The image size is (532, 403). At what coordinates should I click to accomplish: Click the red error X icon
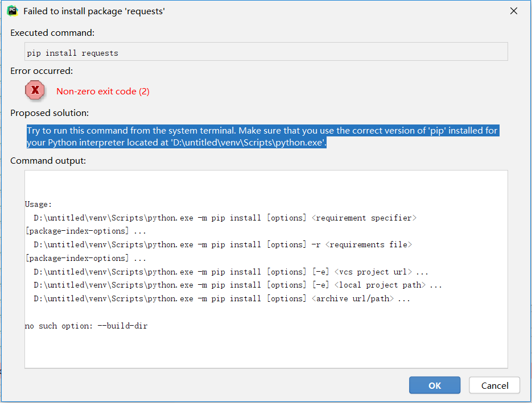tap(35, 90)
